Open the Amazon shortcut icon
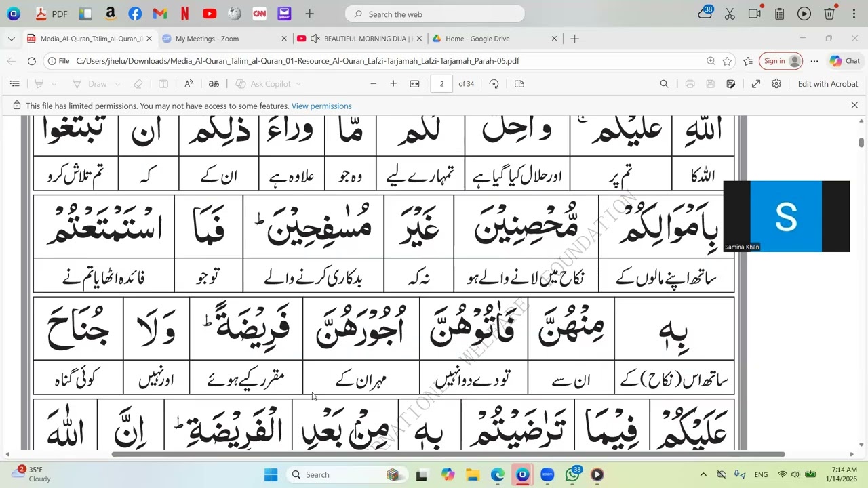Screen dimensions: 868x488 coord(111,14)
